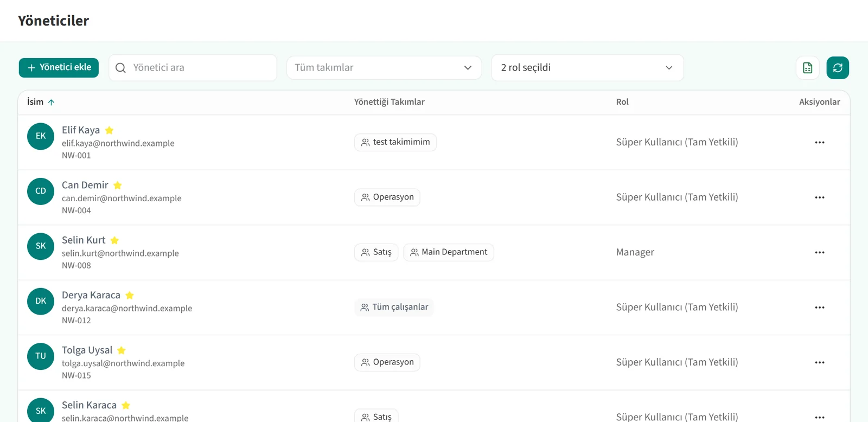
Task: Click the EK avatar circle
Action: 41,136
